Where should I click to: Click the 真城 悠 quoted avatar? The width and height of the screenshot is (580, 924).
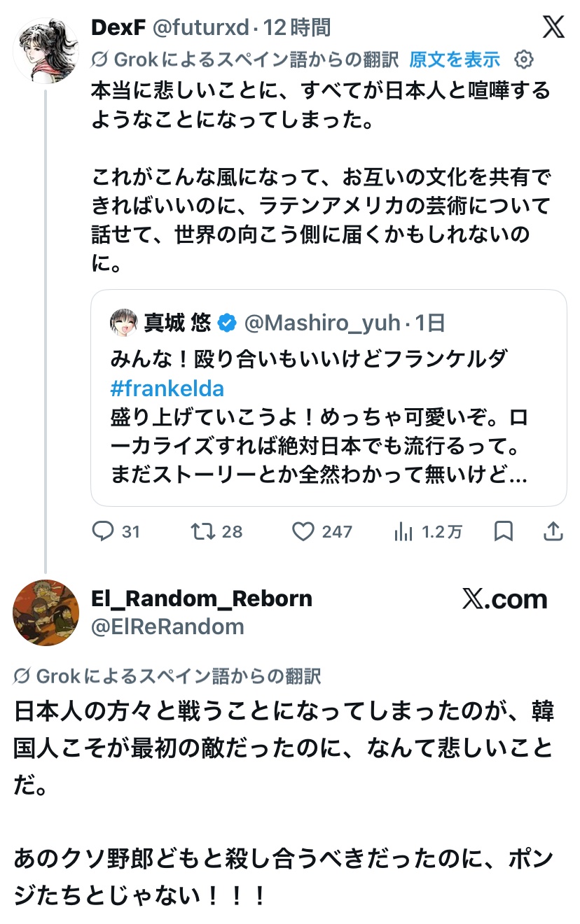(123, 323)
